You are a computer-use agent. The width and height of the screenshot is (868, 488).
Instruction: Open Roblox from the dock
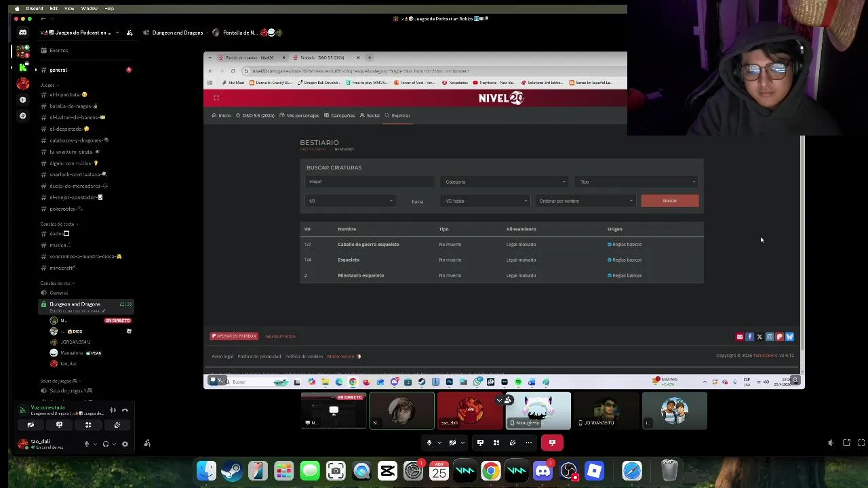594,470
